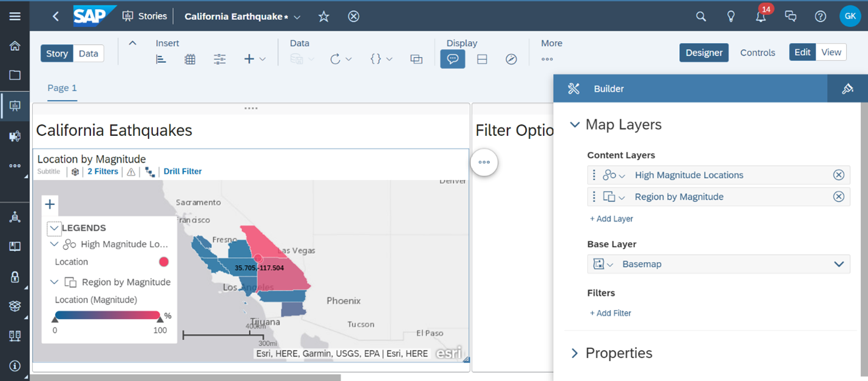This screenshot has width=868, height=381.
Task: Collapse the Map Layers section
Action: pos(575,124)
